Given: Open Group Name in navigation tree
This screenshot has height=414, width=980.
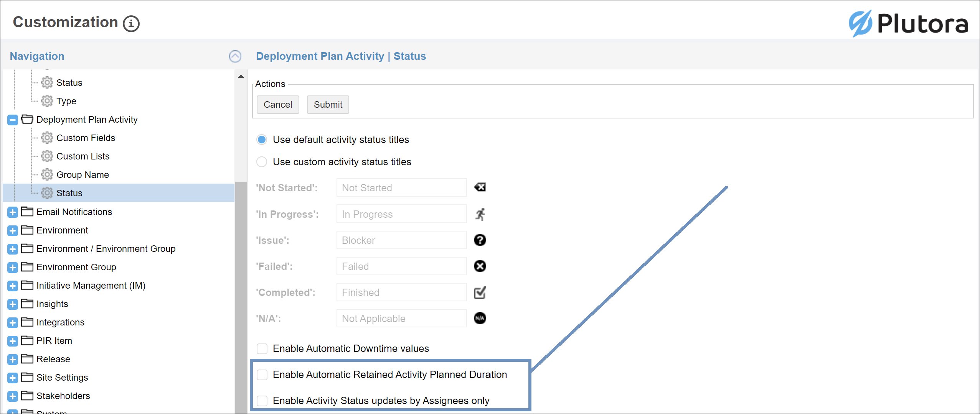Looking at the screenshot, I should tap(82, 175).
